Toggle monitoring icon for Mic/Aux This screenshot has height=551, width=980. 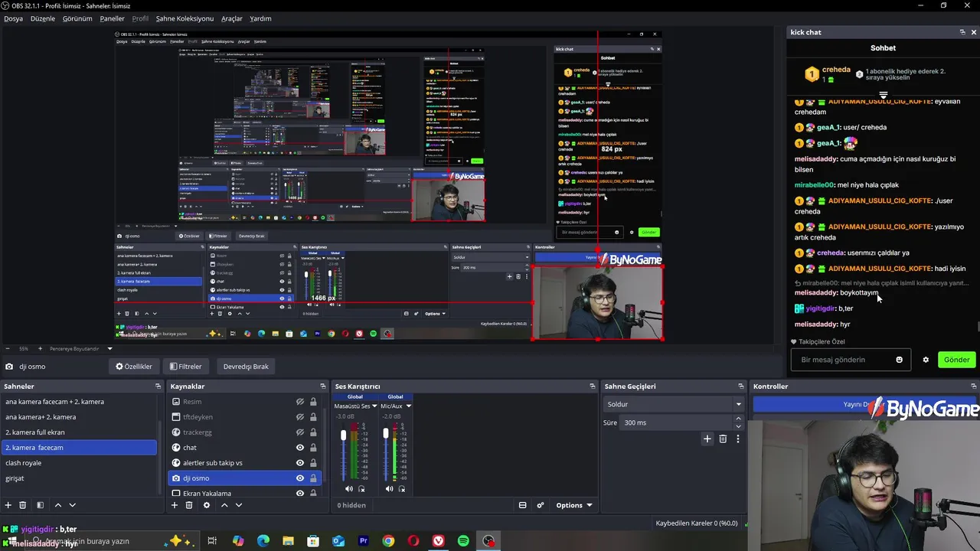click(402, 488)
